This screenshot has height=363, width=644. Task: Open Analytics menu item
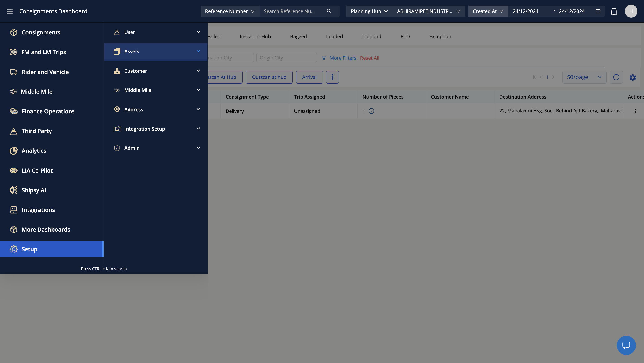point(52,151)
